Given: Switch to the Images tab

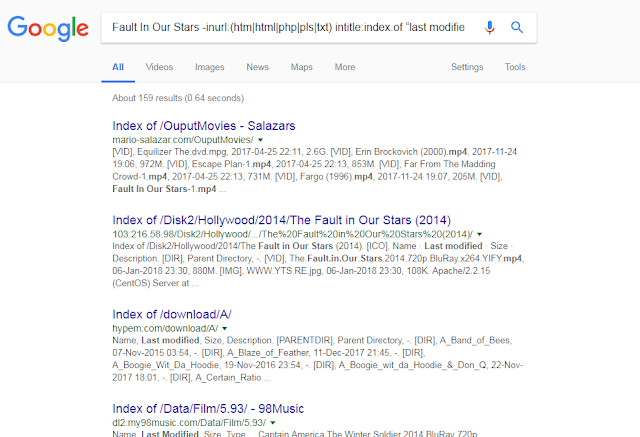Looking at the screenshot, I should (x=209, y=67).
